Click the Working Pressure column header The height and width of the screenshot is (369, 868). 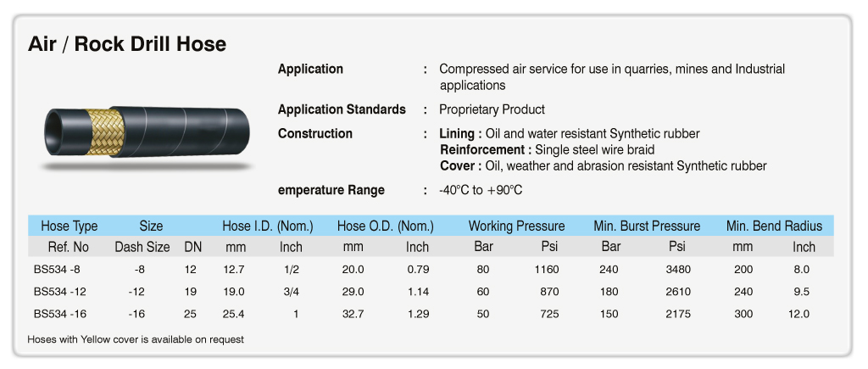[x=516, y=226]
